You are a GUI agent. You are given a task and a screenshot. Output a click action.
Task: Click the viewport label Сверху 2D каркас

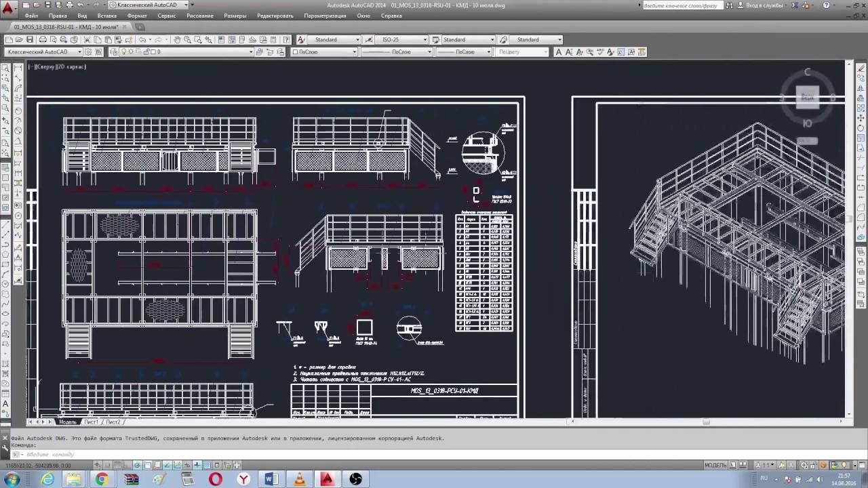pos(60,66)
